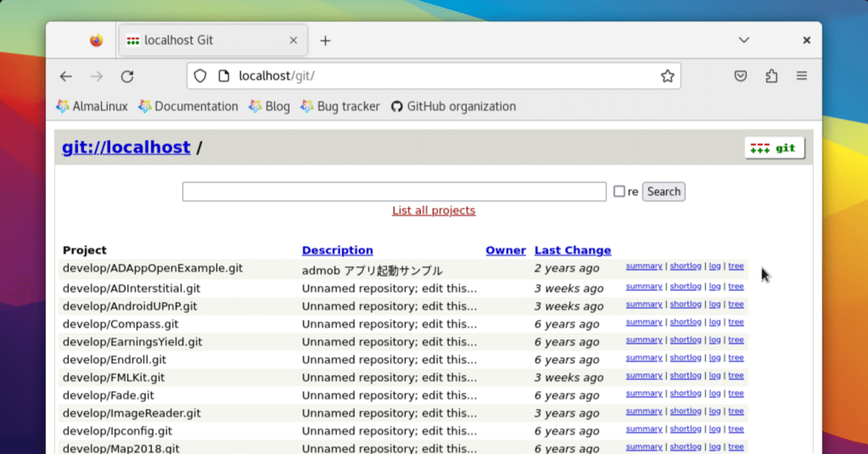The width and height of the screenshot is (868, 454).
Task: Enable the re regex search checkbox
Action: tap(618, 191)
